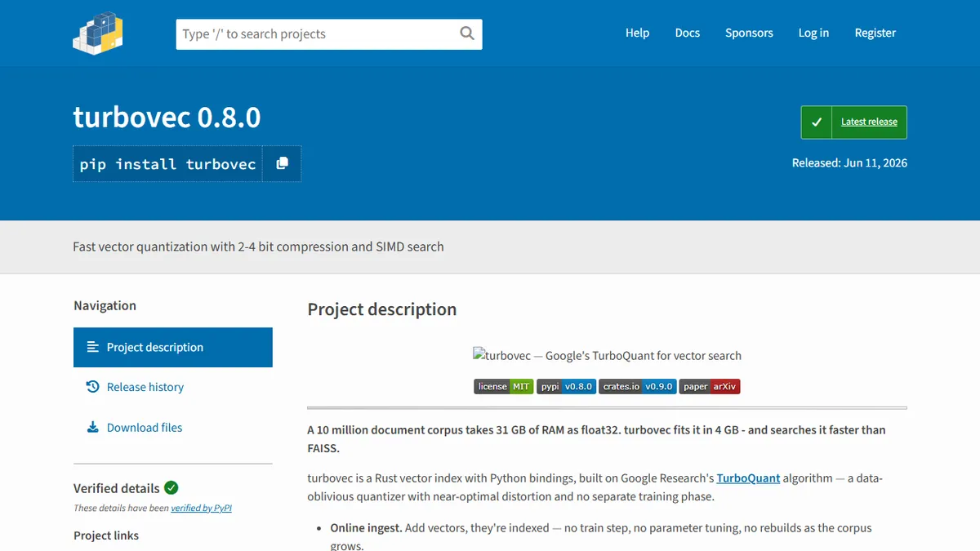The image size is (980, 551).
Task: Copy pip install command with clipboard icon
Action: [282, 163]
